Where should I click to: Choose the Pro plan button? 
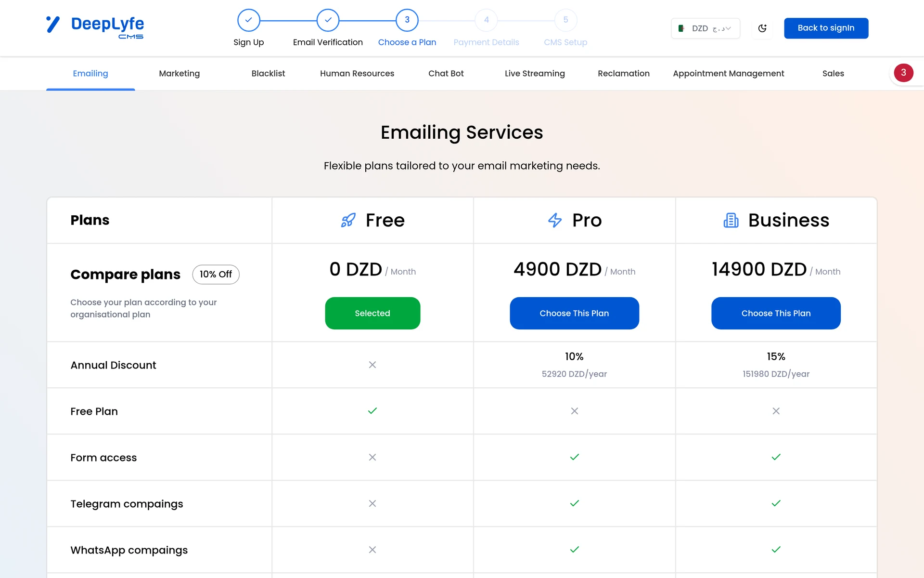point(574,313)
